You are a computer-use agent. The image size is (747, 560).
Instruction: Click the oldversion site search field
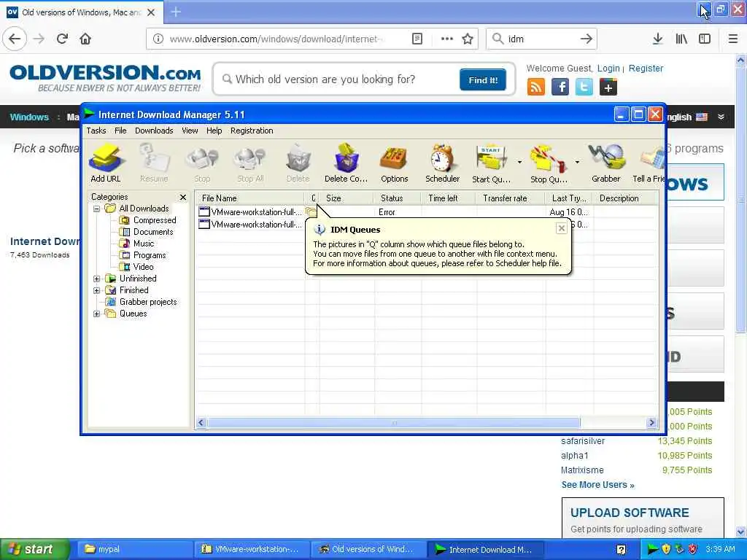pos(338,79)
